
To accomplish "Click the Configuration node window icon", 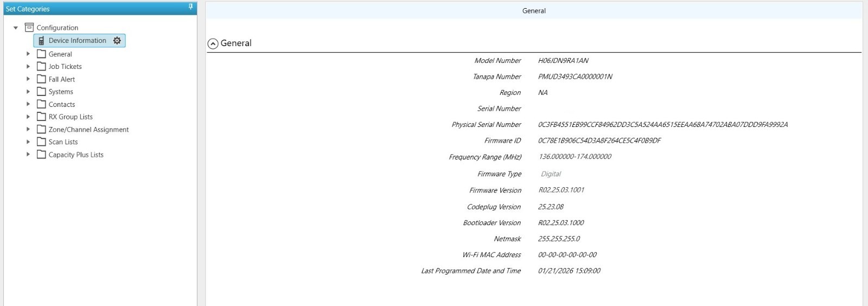I will click(29, 28).
